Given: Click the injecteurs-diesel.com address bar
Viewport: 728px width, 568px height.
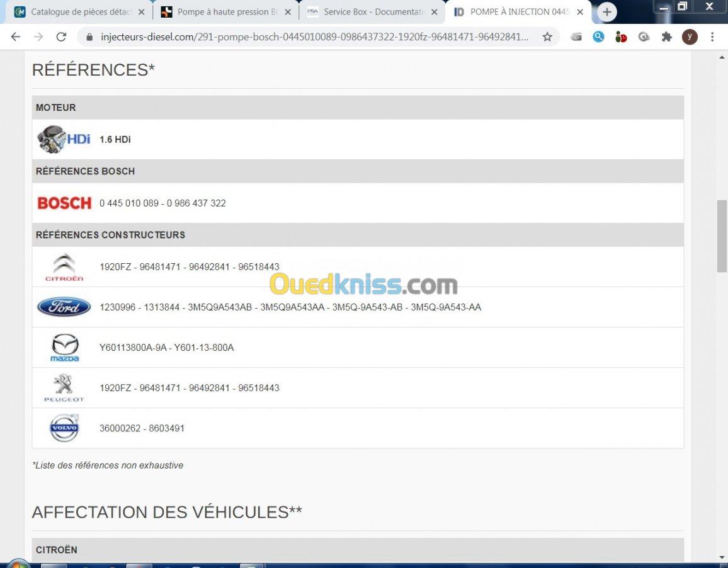Looking at the screenshot, I should [314, 37].
